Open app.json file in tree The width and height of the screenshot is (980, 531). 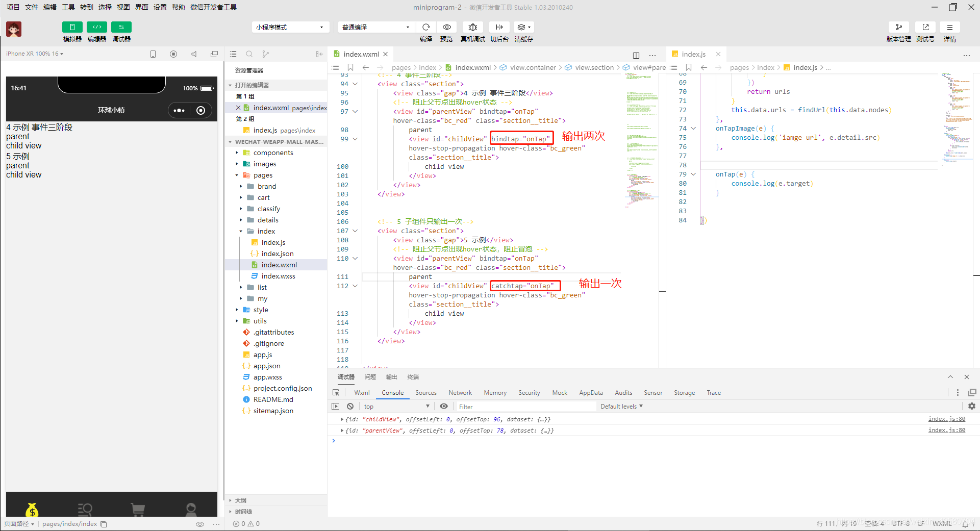tap(267, 366)
